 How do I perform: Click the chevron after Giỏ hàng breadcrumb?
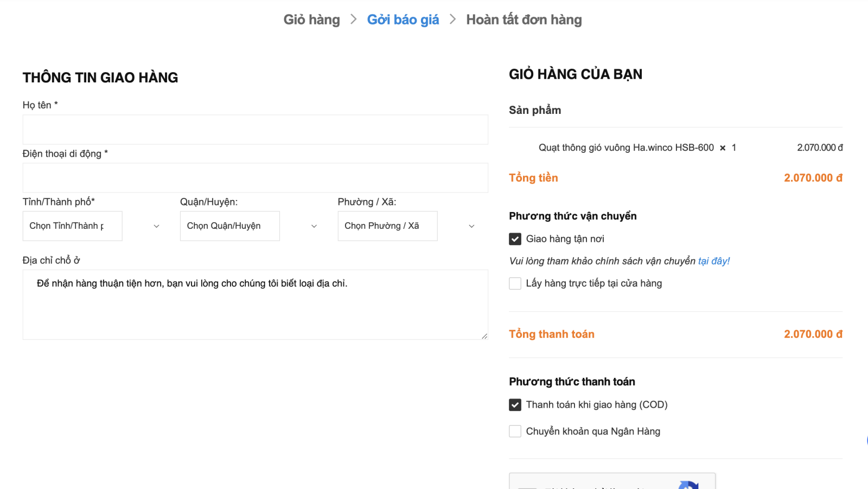[354, 20]
